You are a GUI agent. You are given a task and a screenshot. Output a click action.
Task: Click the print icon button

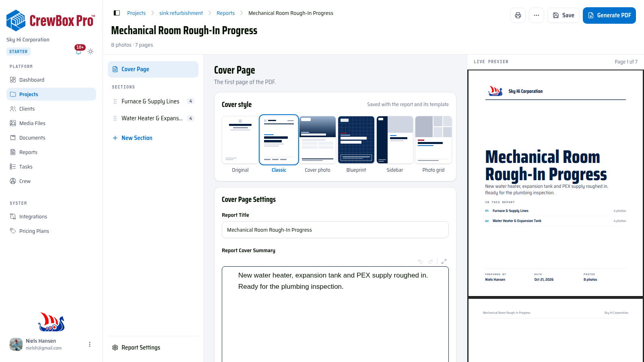[518, 15]
